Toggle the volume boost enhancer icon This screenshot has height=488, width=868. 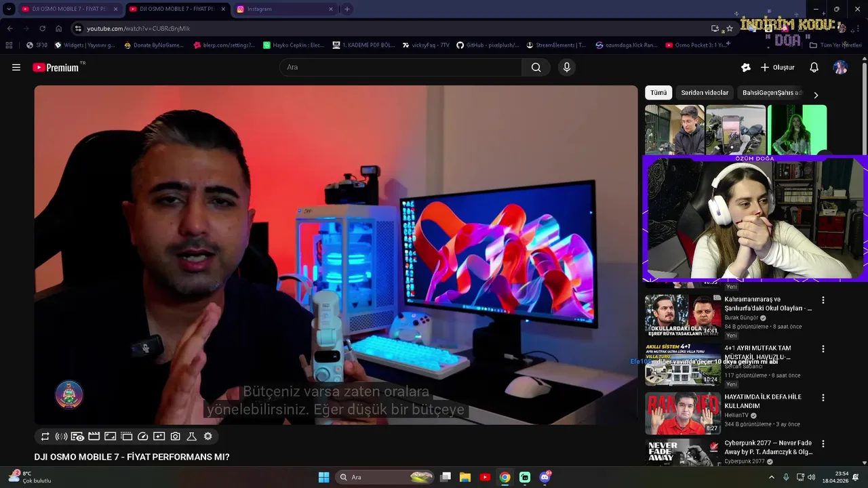point(61,436)
